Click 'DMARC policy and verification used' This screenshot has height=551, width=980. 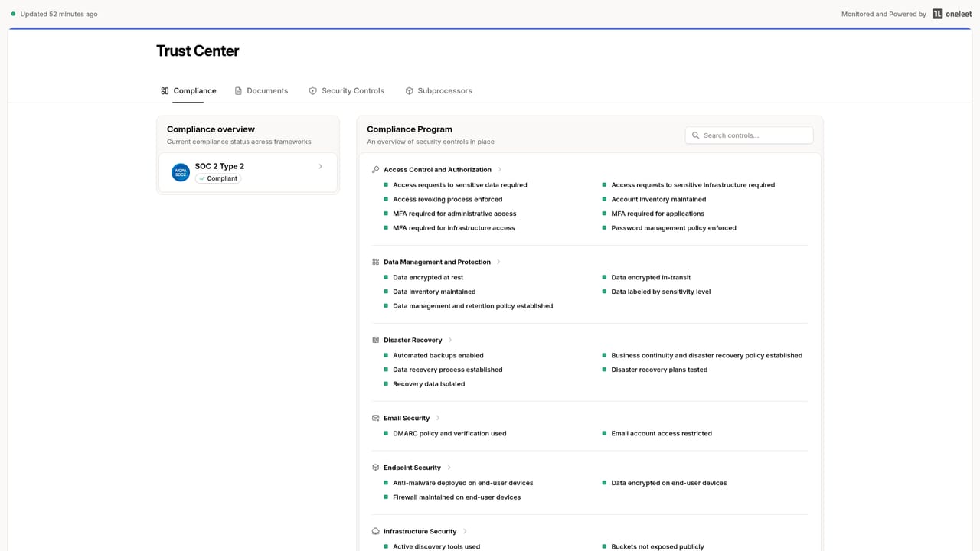[x=449, y=433]
